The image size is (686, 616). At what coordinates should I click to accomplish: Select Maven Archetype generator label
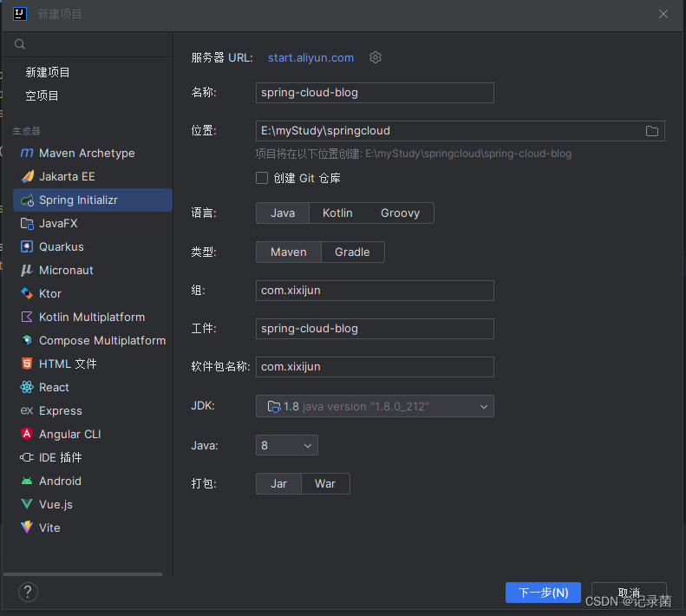[87, 154]
